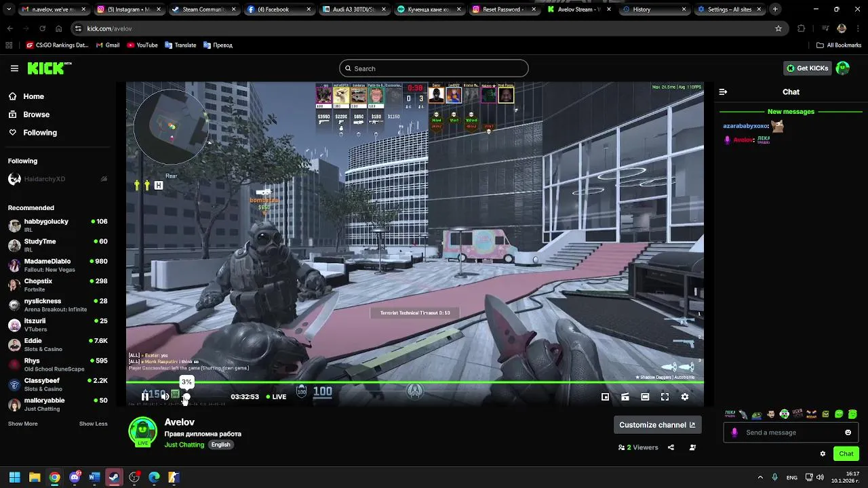Click the Kick search field
The image size is (868, 488).
(433, 68)
